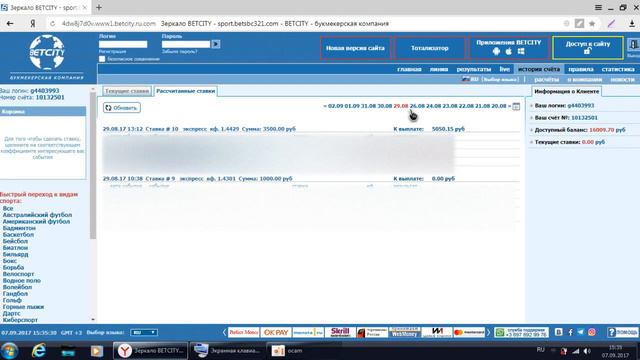The width and height of the screenshot is (640, 360).
Task: Click the unlocked padlock icon
Action: (x=587, y=51)
